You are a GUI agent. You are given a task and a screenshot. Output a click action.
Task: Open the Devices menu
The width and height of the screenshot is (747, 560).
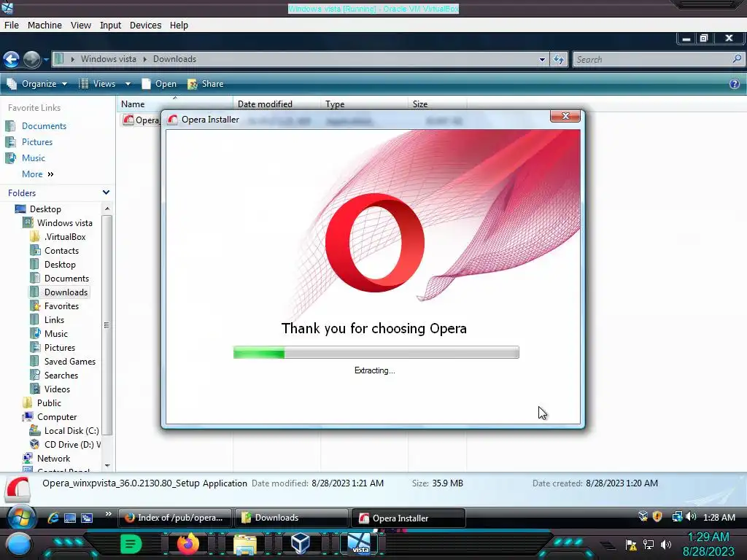click(x=145, y=26)
